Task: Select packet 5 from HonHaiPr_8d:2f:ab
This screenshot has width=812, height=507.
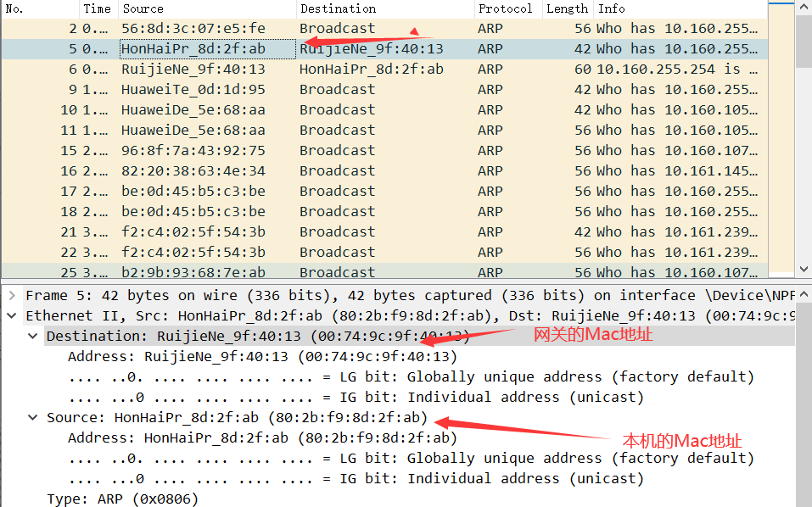Action: [x=384, y=49]
